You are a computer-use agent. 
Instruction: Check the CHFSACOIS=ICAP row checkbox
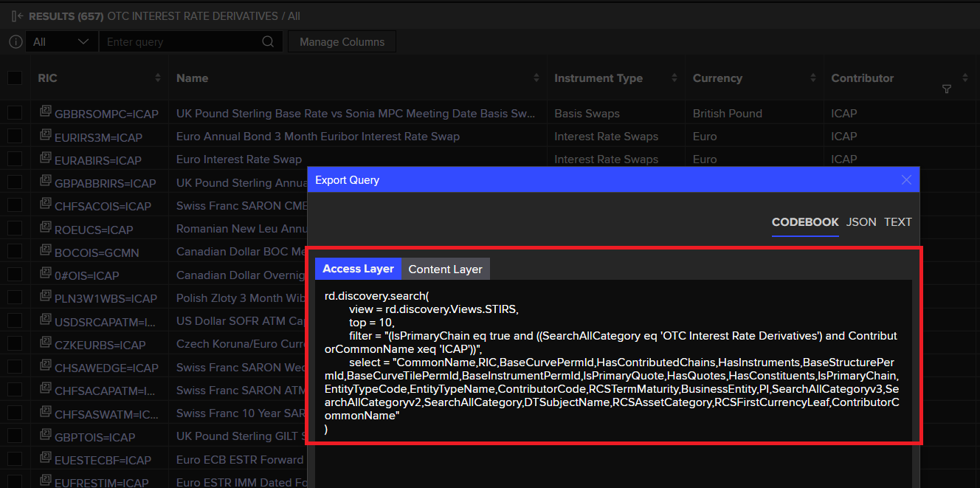(x=15, y=205)
